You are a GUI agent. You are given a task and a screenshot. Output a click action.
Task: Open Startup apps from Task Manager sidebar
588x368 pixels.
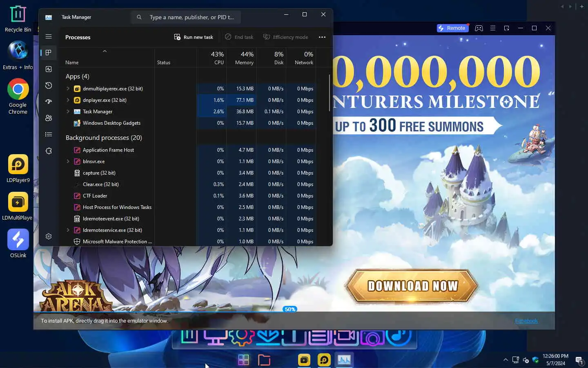(x=49, y=102)
